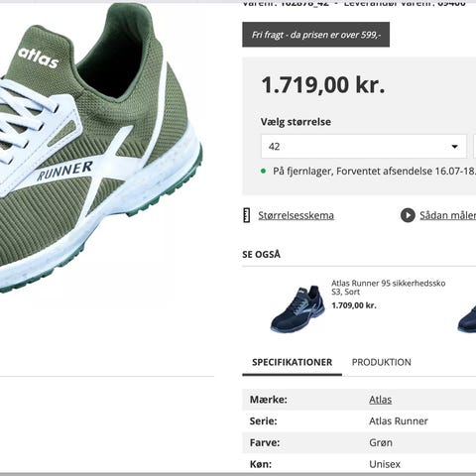Viewport: 476px width, 476px height.
Task: Click the partially visible field beside size dropdown
Action: pyautogui.click(x=475, y=146)
